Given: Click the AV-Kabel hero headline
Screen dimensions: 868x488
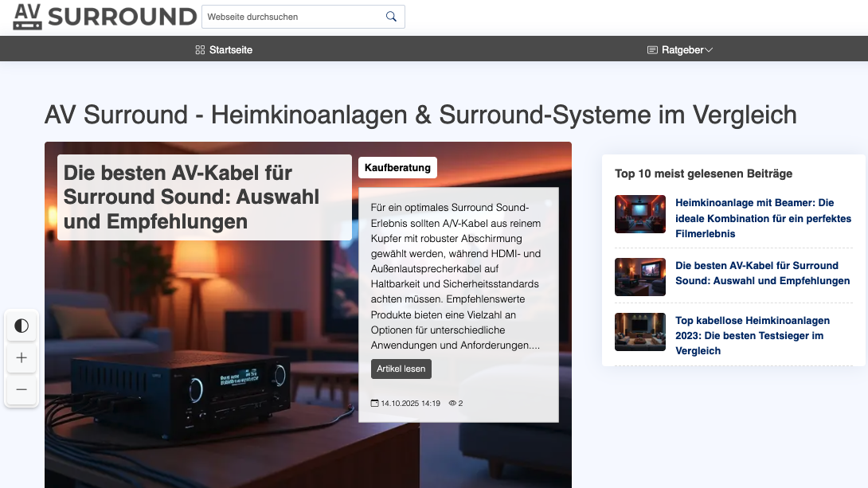Looking at the screenshot, I should 191,197.
